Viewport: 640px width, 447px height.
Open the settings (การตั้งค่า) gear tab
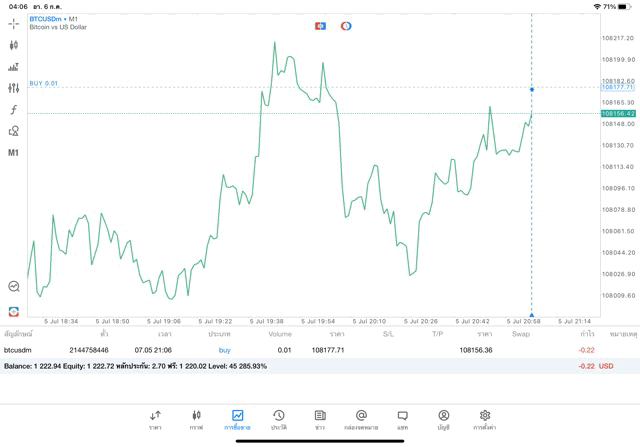point(485,419)
